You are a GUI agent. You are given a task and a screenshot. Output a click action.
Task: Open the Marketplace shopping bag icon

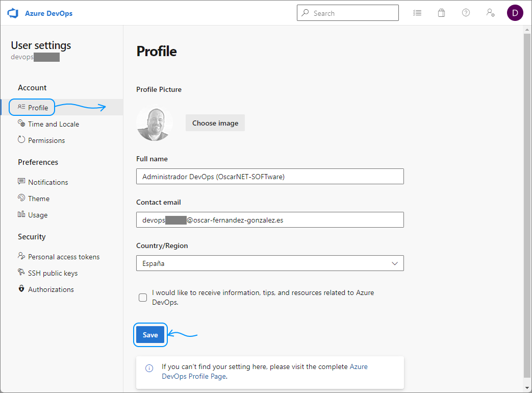(x=441, y=13)
